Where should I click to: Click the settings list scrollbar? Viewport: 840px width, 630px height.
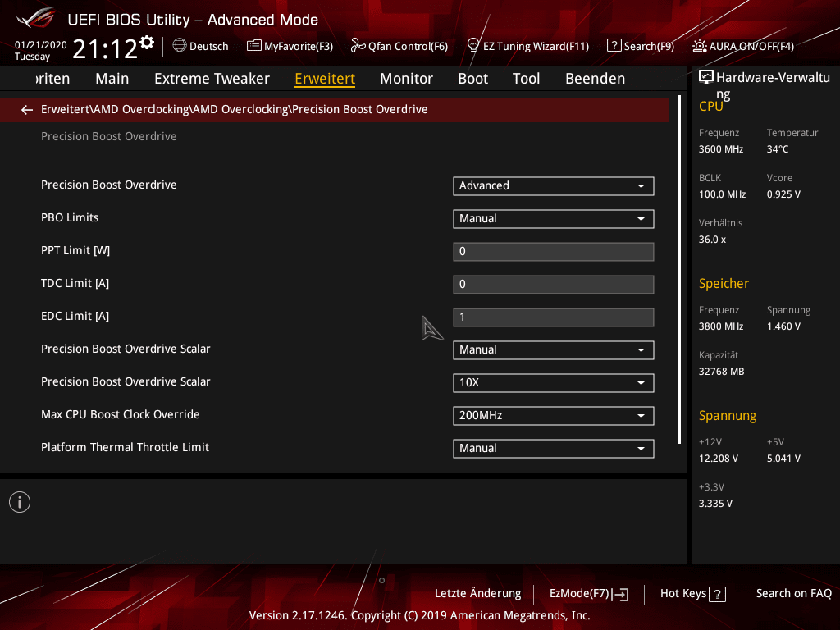[x=679, y=269]
